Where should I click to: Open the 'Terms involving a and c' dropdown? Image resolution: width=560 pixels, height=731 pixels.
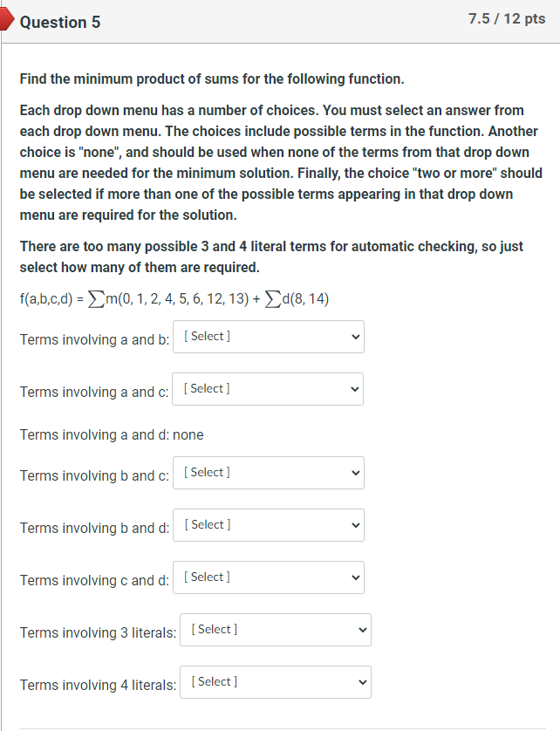click(268, 389)
